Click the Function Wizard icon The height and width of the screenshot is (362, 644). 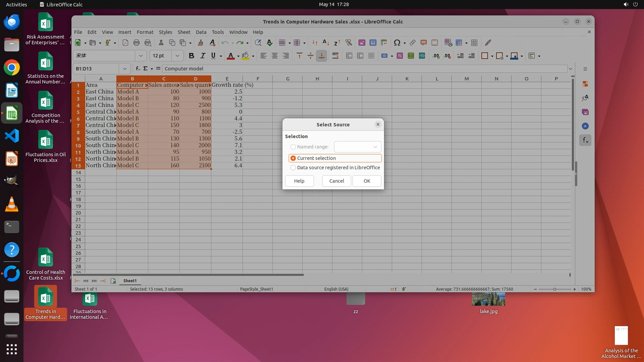[x=138, y=69]
